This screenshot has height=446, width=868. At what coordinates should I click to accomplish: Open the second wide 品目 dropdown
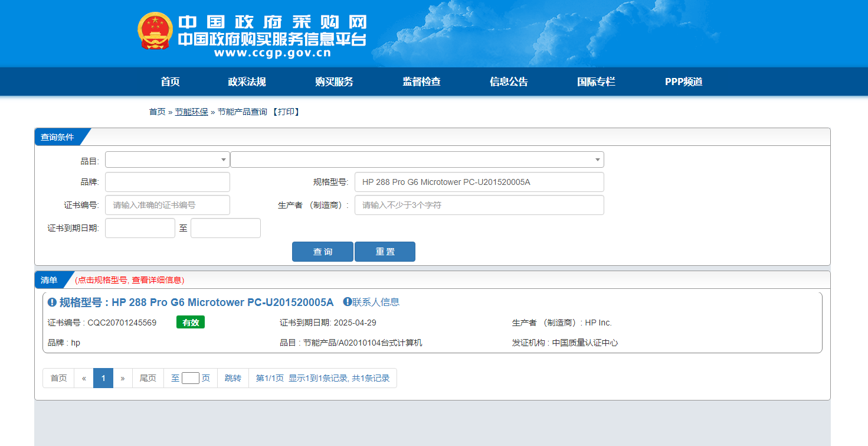coord(417,159)
